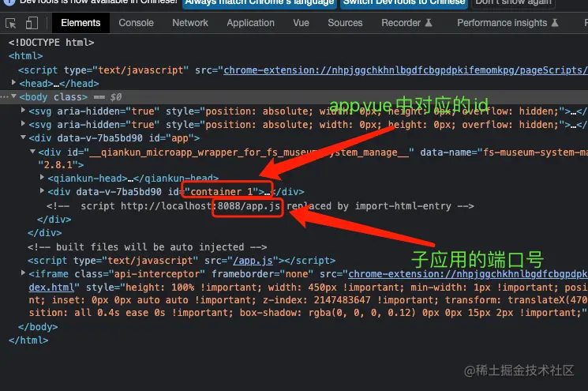Collapse the body element node

13,96
